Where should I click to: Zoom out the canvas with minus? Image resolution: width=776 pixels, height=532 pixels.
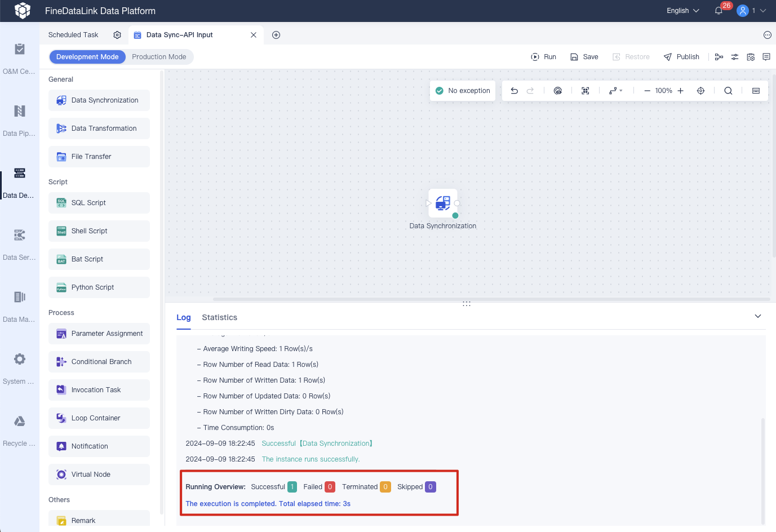[647, 91]
